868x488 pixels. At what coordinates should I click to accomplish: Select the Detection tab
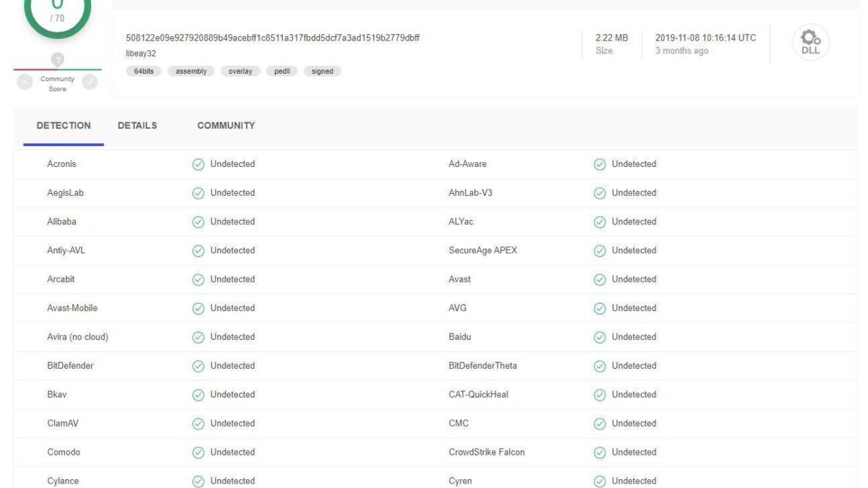64,126
